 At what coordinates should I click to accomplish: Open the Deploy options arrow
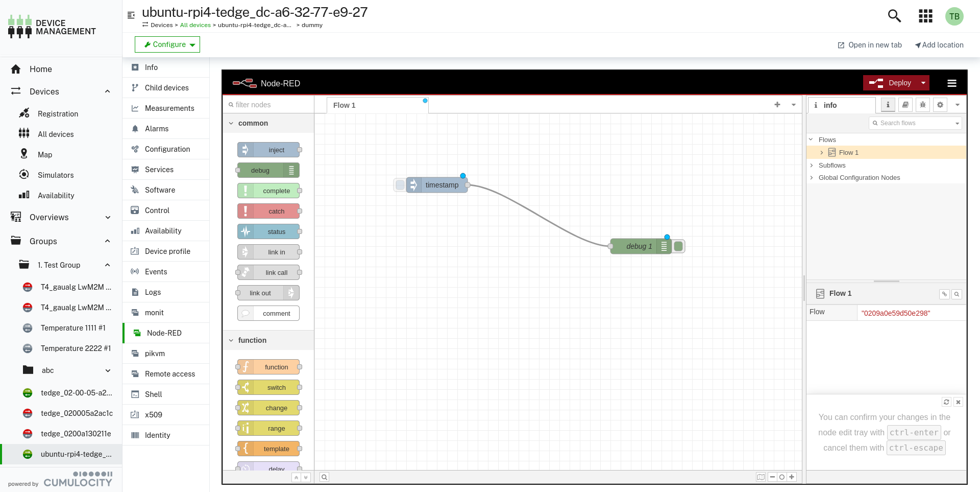click(923, 83)
